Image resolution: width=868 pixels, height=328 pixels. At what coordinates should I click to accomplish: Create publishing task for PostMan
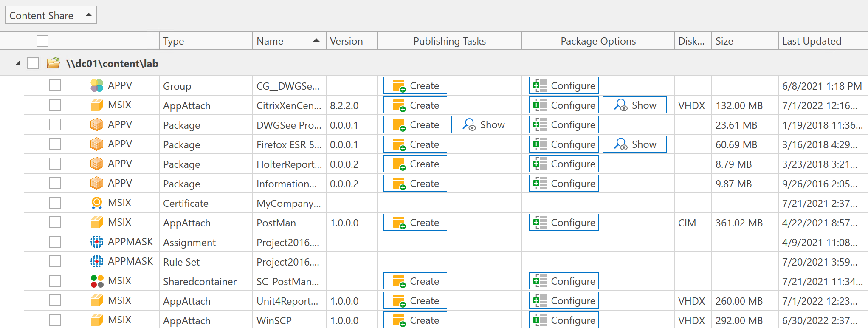(415, 223)
